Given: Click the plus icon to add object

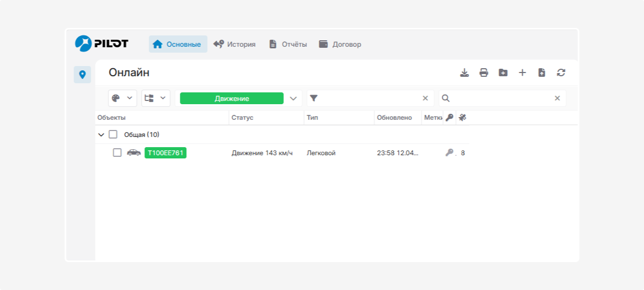Looking at the screenshot, I should [522, 73].
